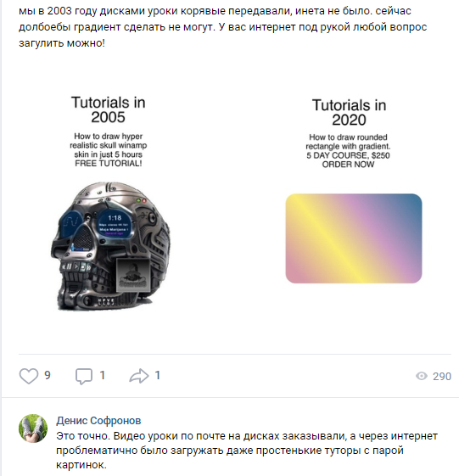Click the 'FREE TUTORIAL!' caption text
459x476 pixels.
coord(109,163)
